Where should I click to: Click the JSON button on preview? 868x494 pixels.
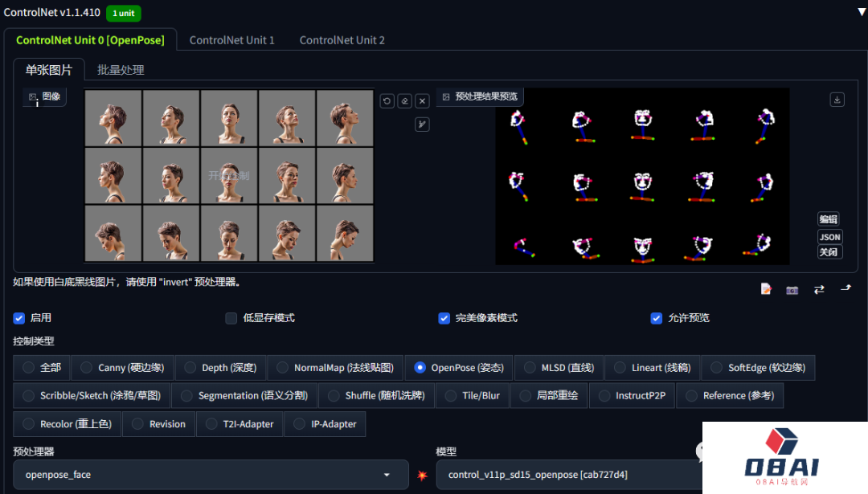click(829, 237)
